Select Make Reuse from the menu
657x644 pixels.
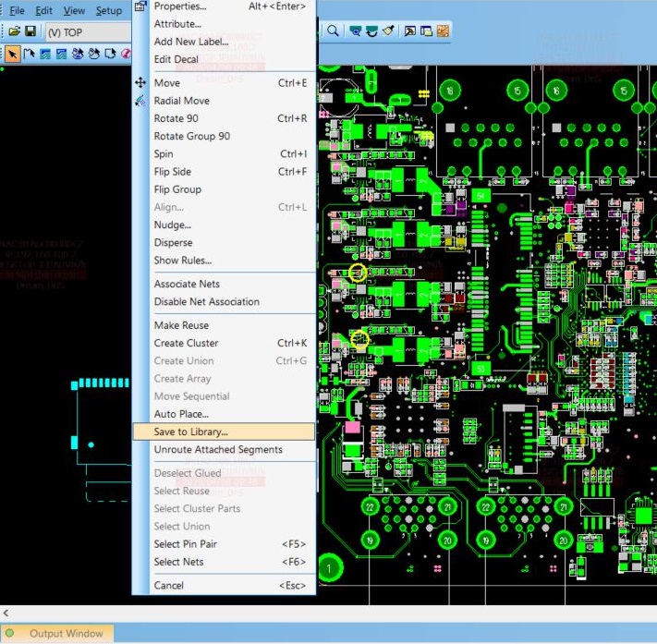[x=225, y=325]
